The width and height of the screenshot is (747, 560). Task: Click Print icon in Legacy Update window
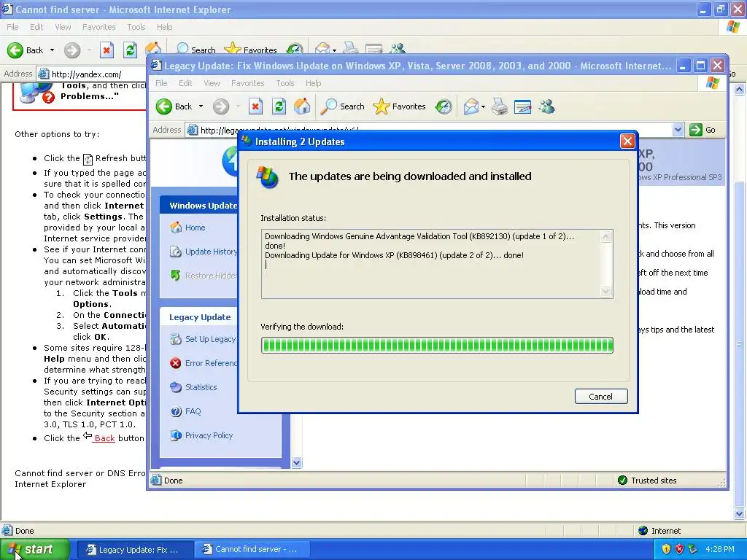point(499,106)
